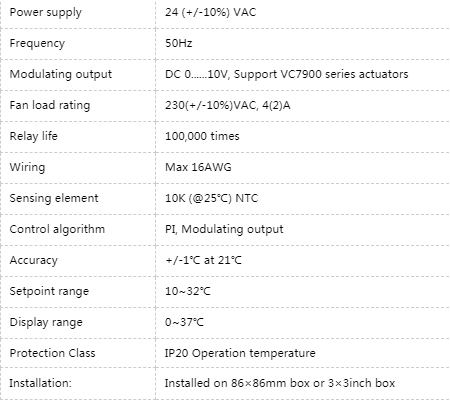Click the Relay life label

click(x=33, y=136)
